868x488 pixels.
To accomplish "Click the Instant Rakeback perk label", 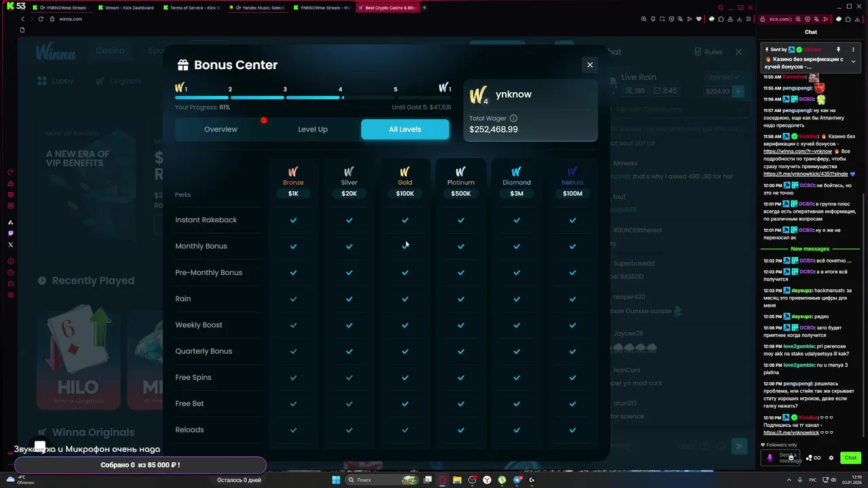I will [206, 220].
